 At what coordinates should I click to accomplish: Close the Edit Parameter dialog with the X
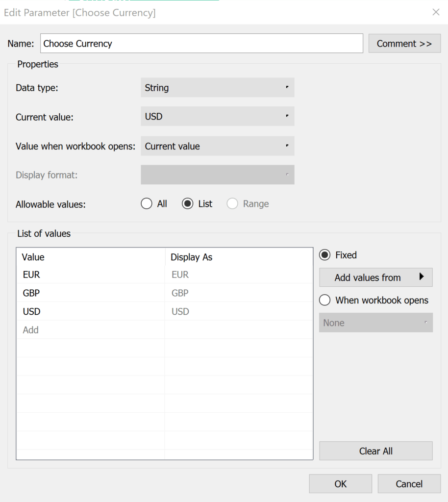436,12
